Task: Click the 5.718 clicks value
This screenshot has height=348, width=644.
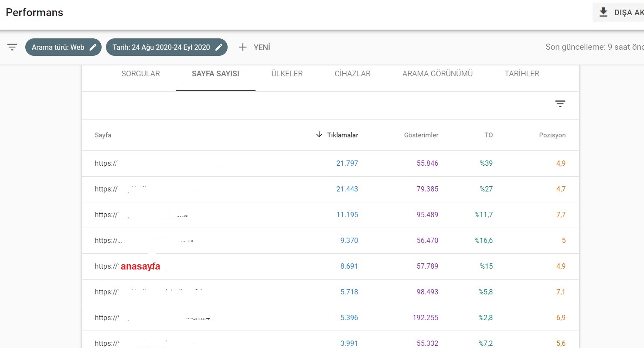Action: pos(349,292)
